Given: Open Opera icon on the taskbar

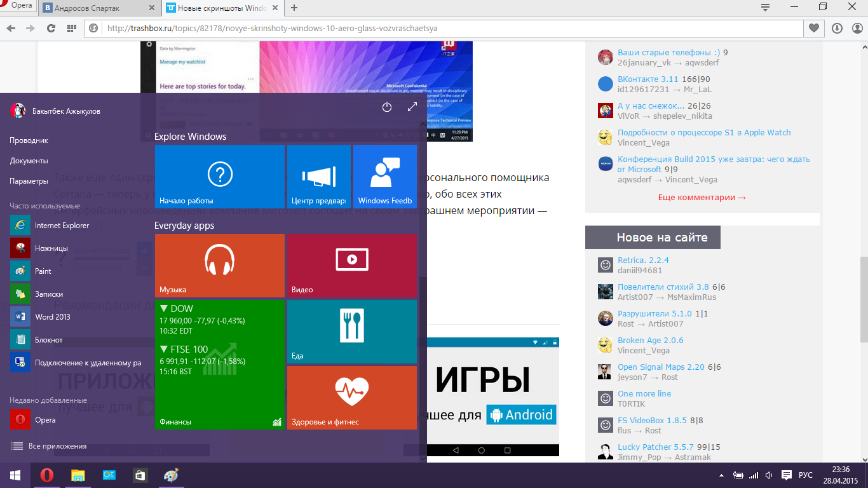Looking at the screenshot, I should (x=46, y=475).
